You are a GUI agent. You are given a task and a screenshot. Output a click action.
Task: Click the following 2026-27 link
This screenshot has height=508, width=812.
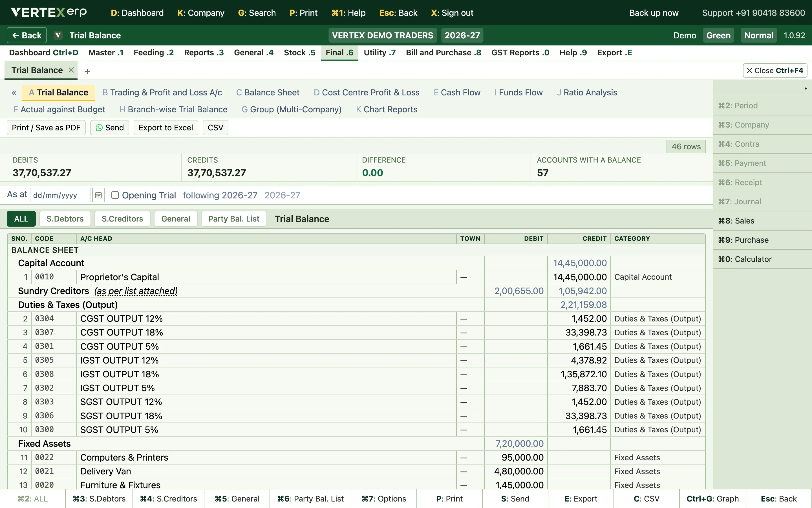coord(220,195)
